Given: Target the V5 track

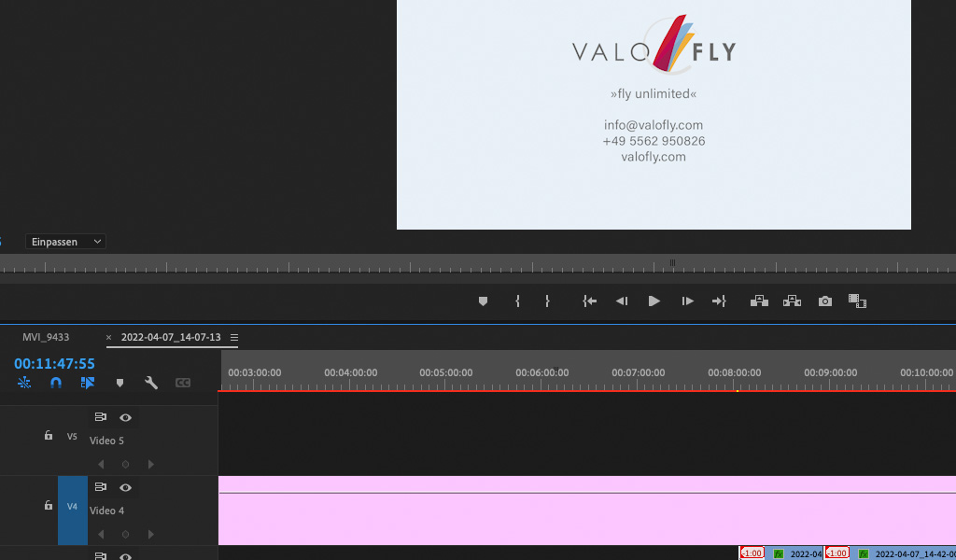Looking at the screenshot, I should (x=72, y=436).
